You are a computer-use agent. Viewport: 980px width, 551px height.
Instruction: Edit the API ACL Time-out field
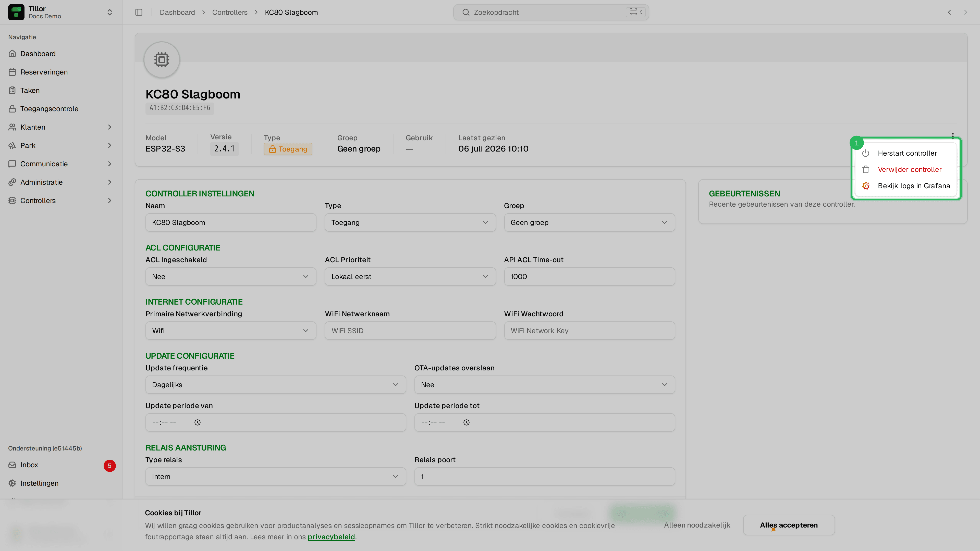point(589,277)
